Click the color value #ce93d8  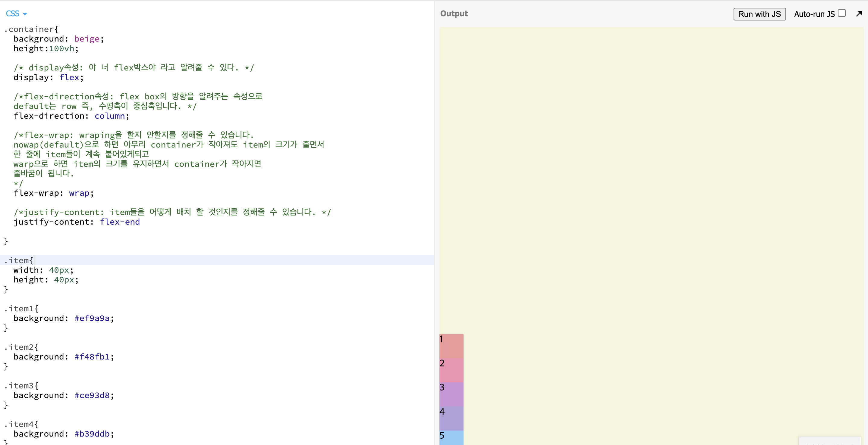click(92, 396)
